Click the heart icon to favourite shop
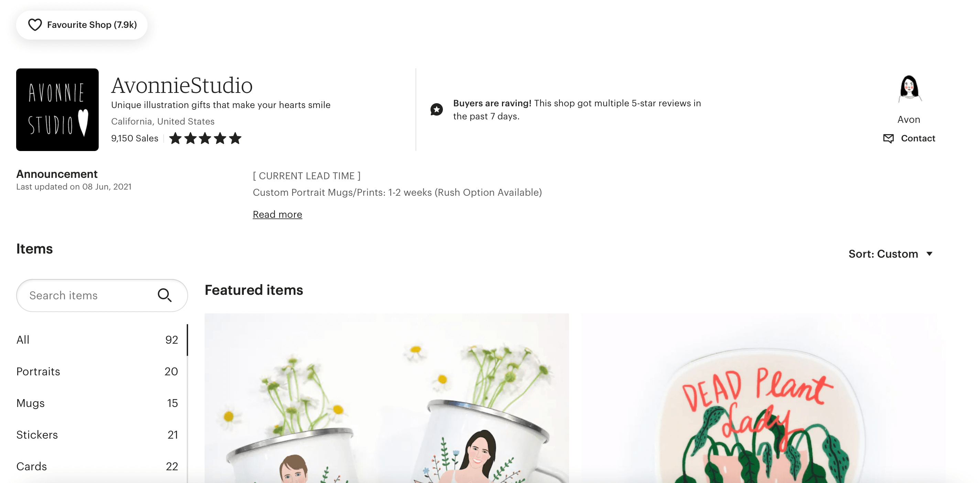 point(35,25)
